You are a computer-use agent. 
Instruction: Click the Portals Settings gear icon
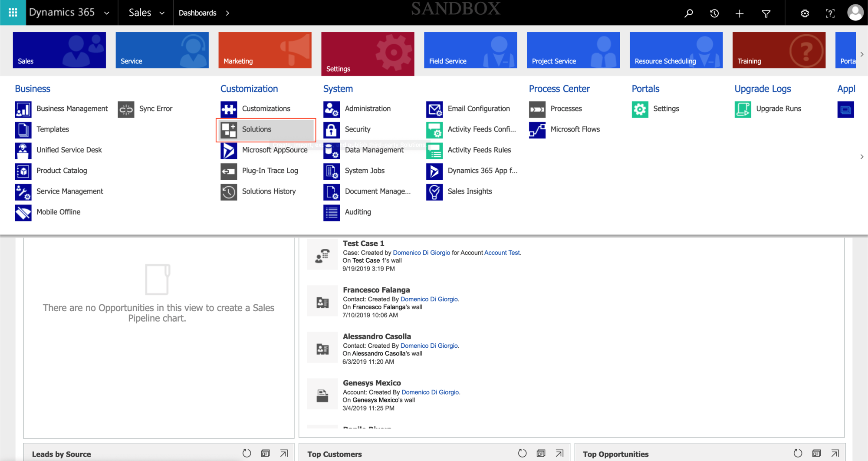point(640,109)
